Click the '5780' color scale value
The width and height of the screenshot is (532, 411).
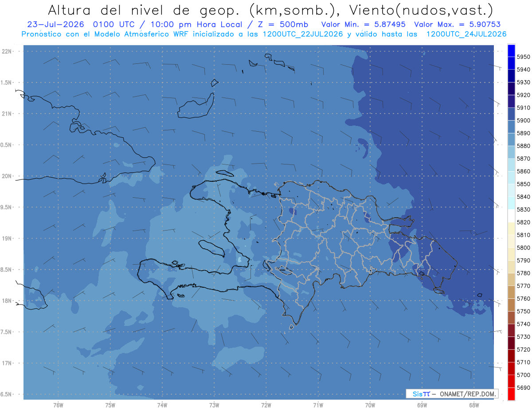(x=524, y=273)
